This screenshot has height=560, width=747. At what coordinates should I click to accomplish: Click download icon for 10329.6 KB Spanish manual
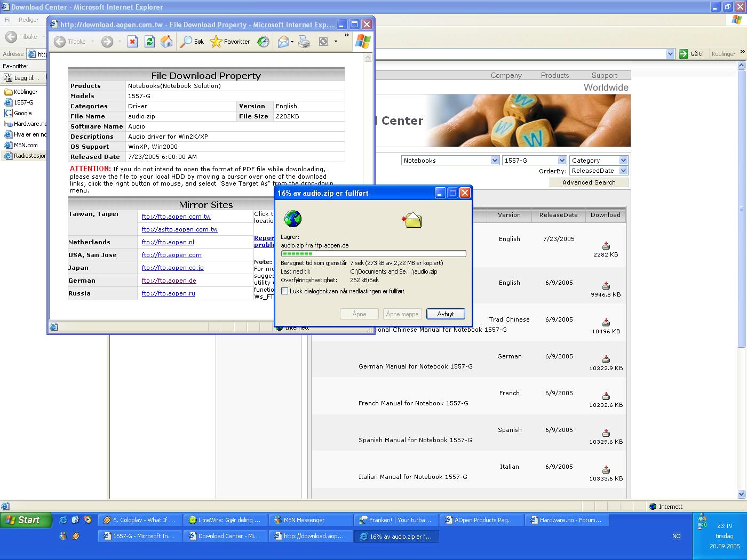pos(606,433)
